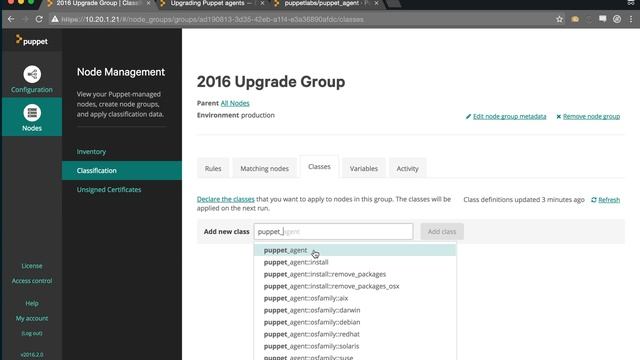This screenshot has width=640, height=360.
Task: Follow the All Nodes parent link
Action: pos(235,103)
